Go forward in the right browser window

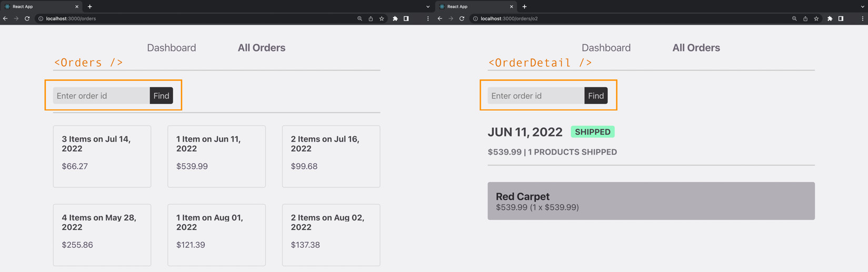point(451,18)
